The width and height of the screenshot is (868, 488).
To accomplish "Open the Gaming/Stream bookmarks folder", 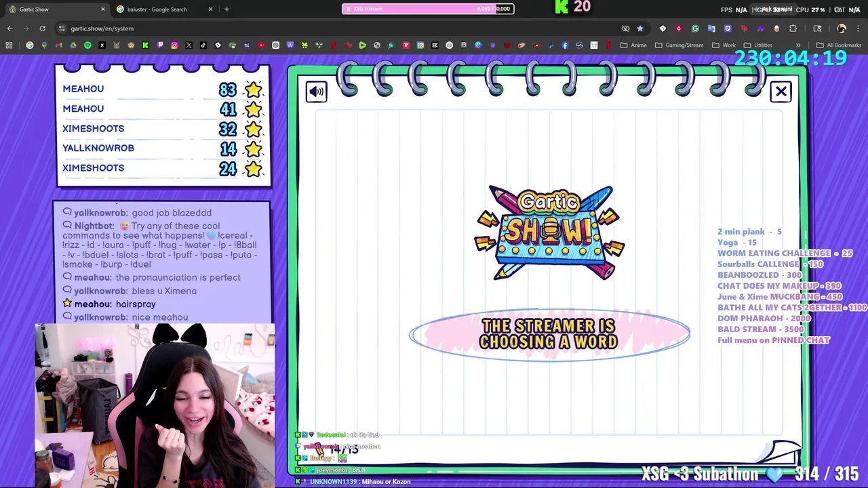I will tap(679, 45).
